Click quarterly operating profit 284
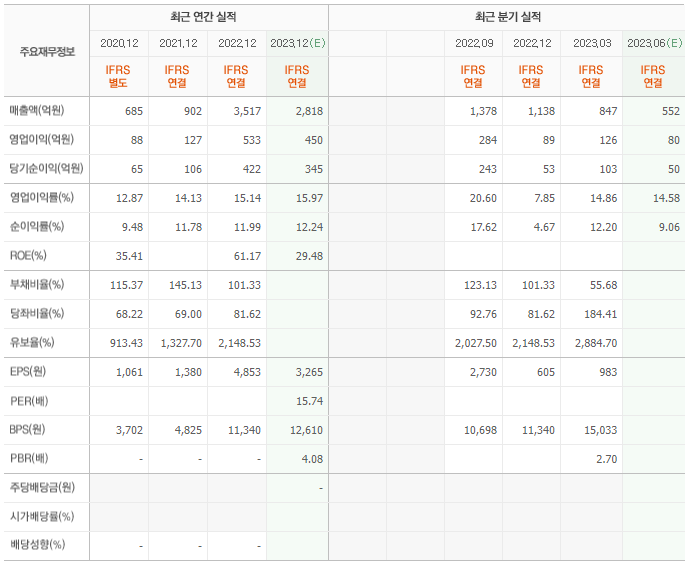Image resolution: width=689 pixels, height=564 pixels. pyautogui.click(x=488, y=140)
